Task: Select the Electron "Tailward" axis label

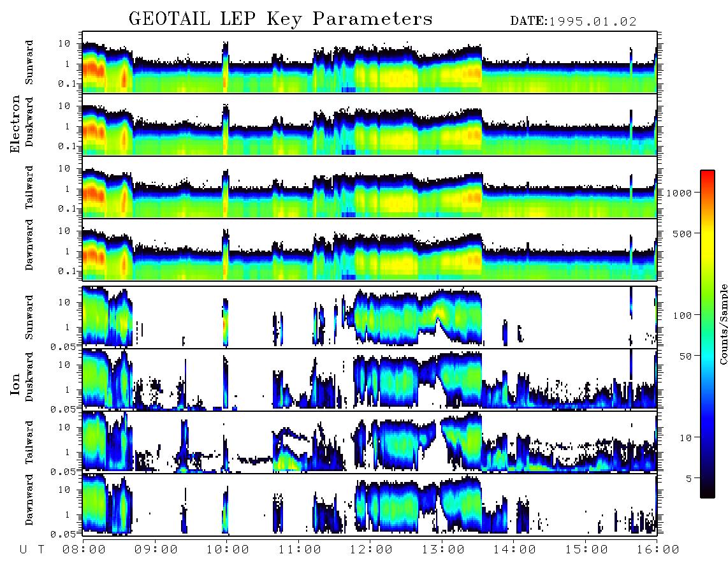Action: (29, 187)
